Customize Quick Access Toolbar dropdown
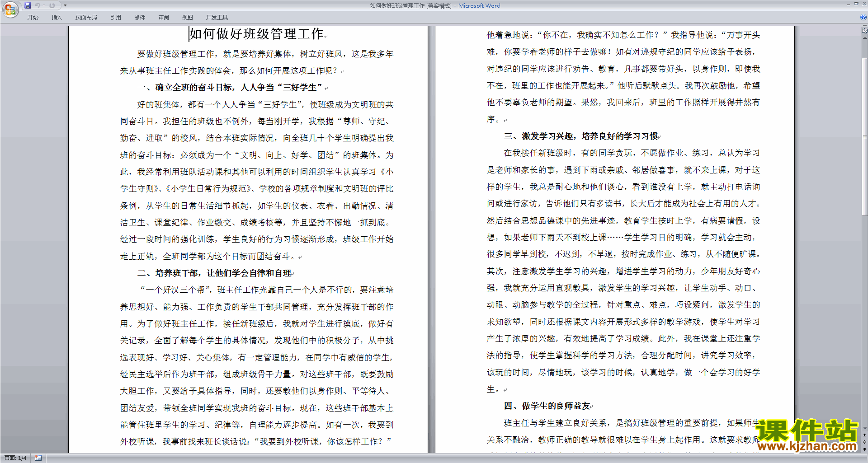The image size is (868, 463). pyautogui.click(x=65, y=5)
